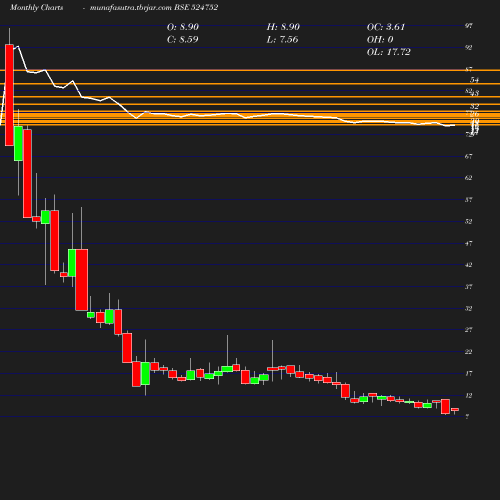Click the "OL: 17.72" reading

[x=389, y=52]
